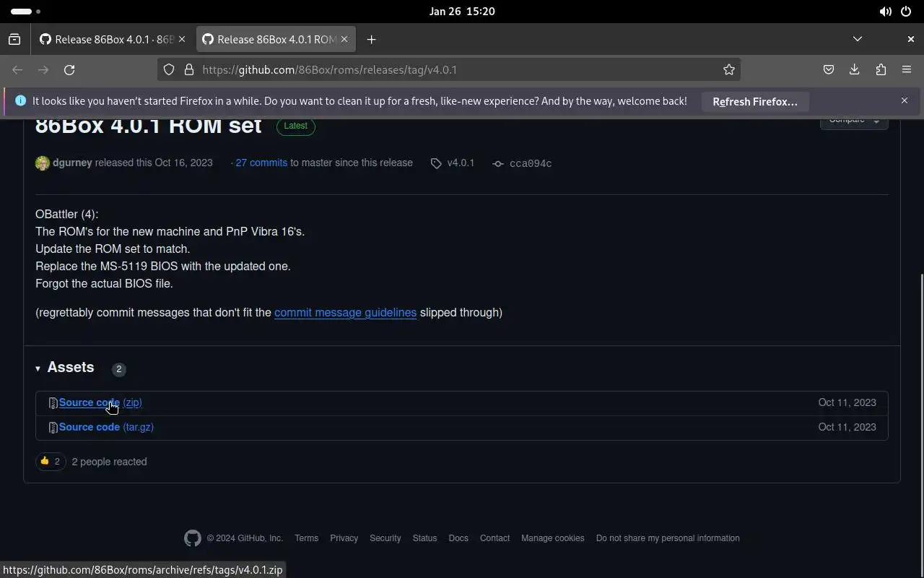
Task: Open commit message guidelines link
Action: click(345, 313)
